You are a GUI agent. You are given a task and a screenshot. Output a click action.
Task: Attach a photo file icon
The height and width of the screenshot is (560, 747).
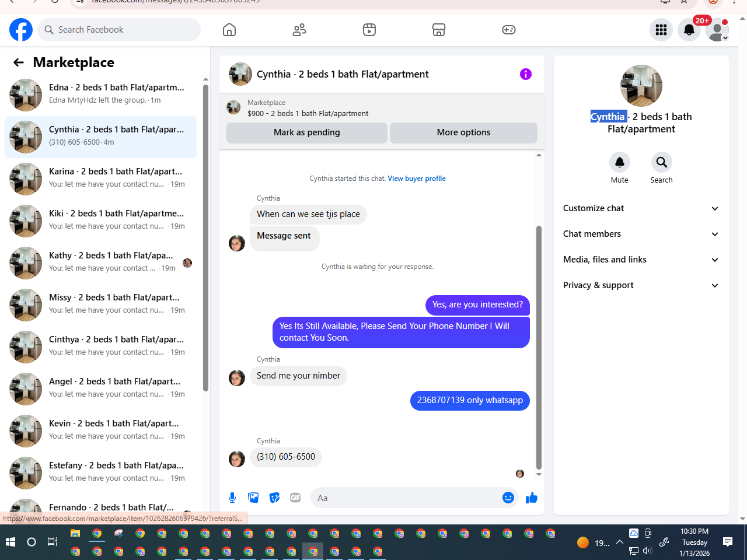click(253, 498)
